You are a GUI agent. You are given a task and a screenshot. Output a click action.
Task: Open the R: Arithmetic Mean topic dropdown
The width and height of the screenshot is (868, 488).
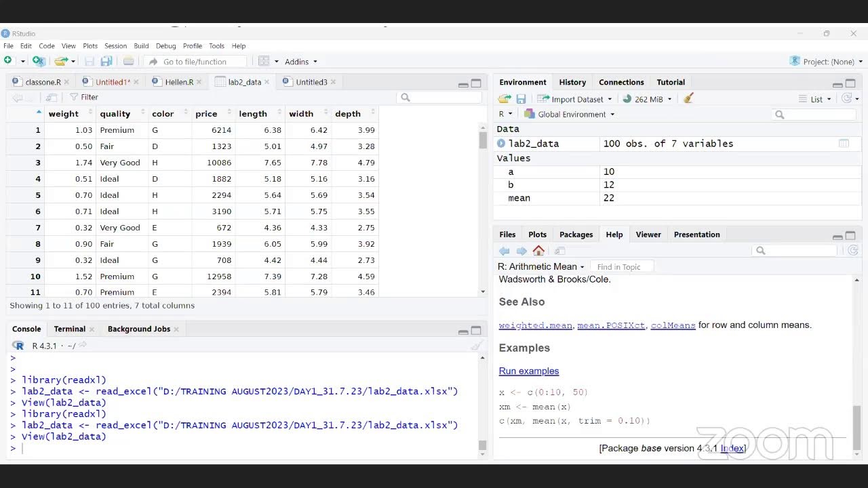tap(541, 266)
